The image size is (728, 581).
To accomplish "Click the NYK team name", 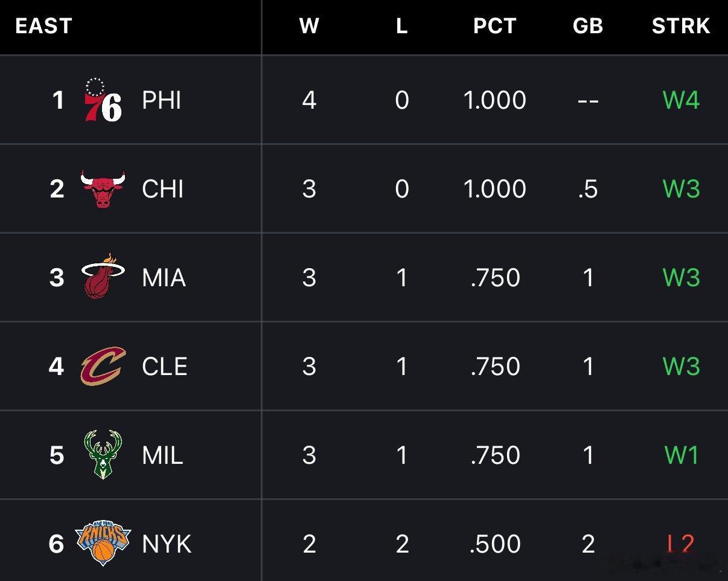I will pos(167,544).
